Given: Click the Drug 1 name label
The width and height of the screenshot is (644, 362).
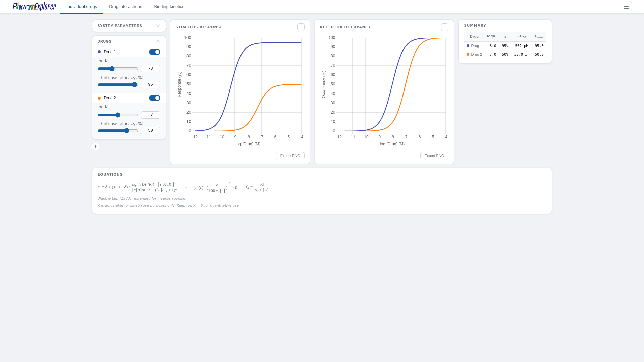Looking at the screenshot, I should (x=110, y=52).
